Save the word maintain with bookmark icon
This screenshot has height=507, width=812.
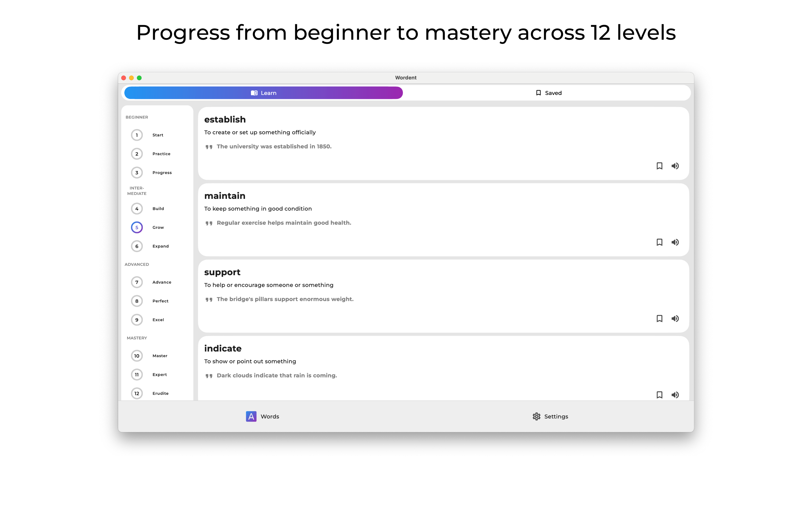(x=659, y=242)
